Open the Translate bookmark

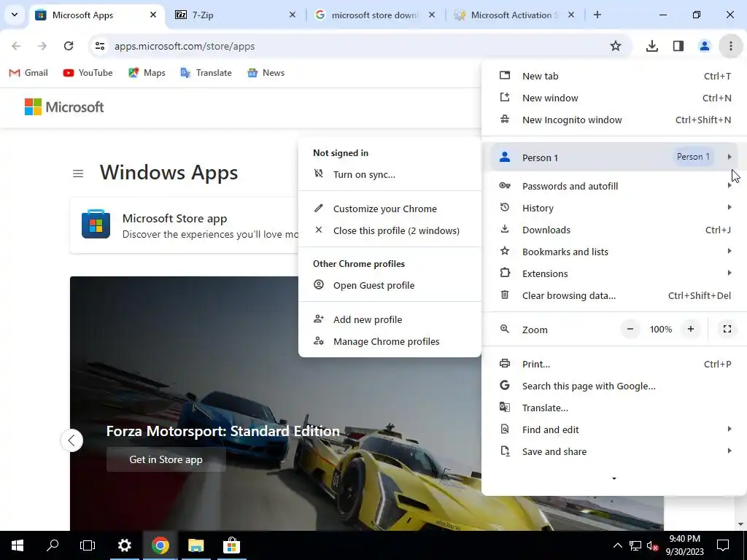[x=206, y=73]
